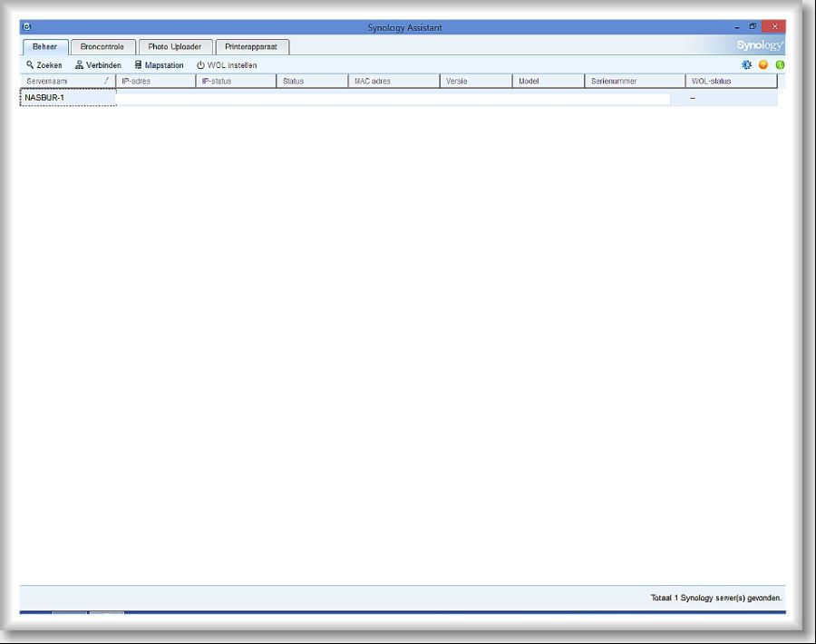Select the NASBUR-1 server row
This screenshot has height=644, width=816.
click(x=399, y=98)
